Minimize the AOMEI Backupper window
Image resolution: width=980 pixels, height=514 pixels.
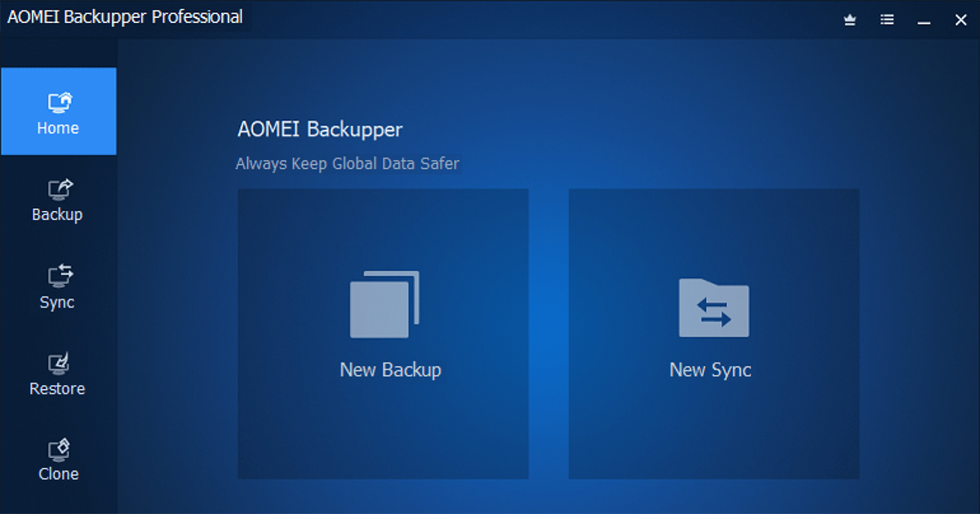[924, 19]
